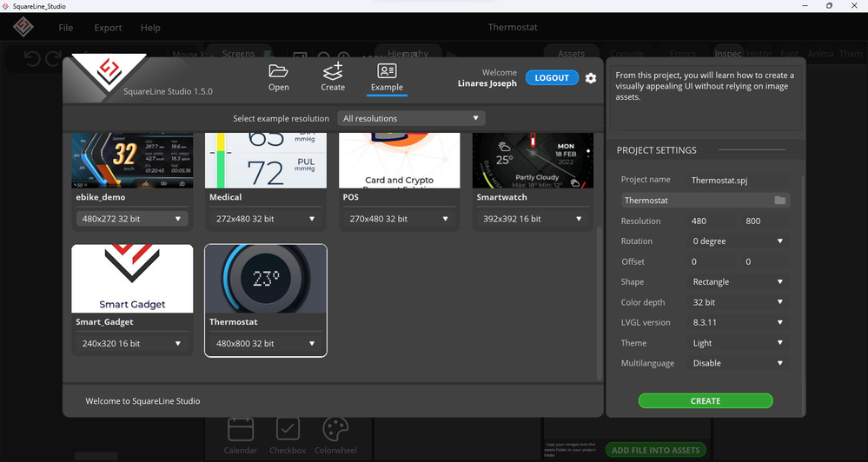Open ebike_demo 480x272 32 bit dropdown
Image resolution: width=868 pixels, height=462 pixels.
(x=132, y=219)
